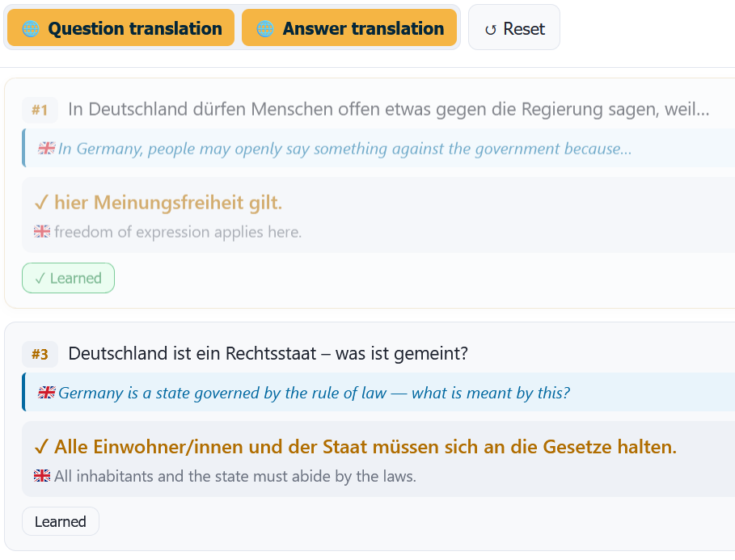Click checkmark icon before 'Alle Einwohner/innen'

[x=41, y=447]
